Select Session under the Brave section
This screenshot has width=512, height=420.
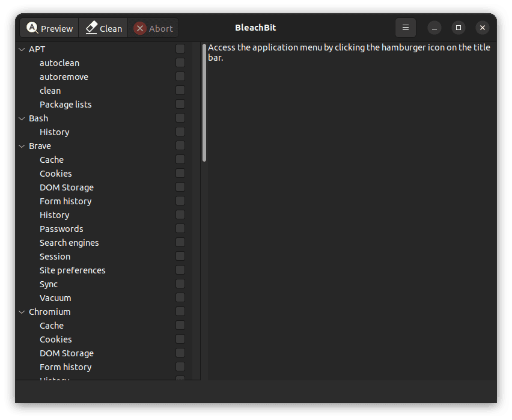click(x=55, y=256)
